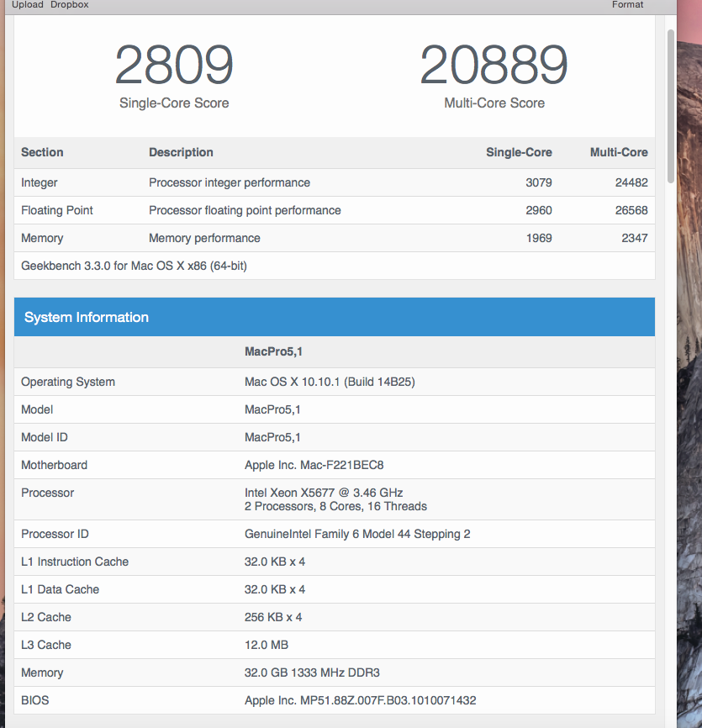This screenshot has height=728, width=702.
Task: Click the Upload toolbar item
Action: [x=28, y=4]
